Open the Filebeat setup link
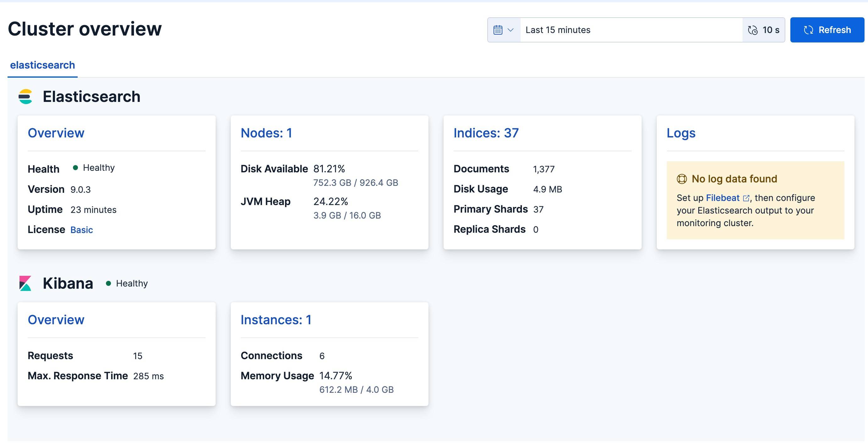This screenshot has width=868, height=445. [722, 198]
